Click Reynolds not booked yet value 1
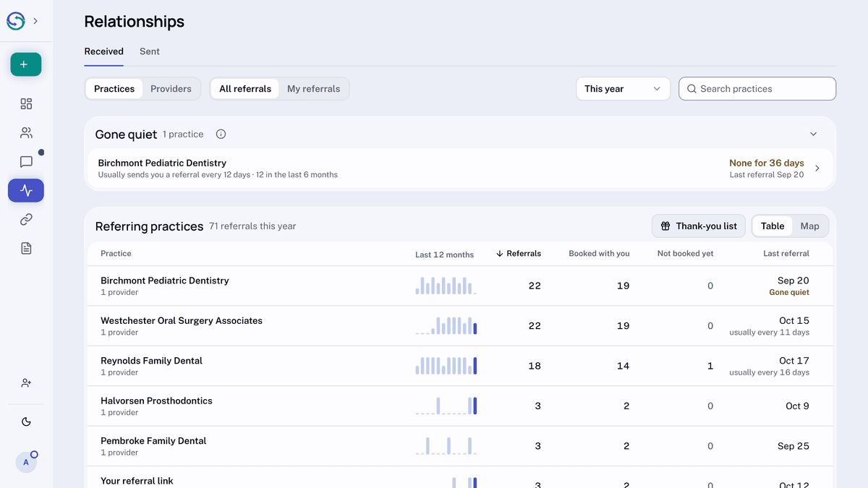The height and width of the screenshot is (488, 868). click(710, 366)
